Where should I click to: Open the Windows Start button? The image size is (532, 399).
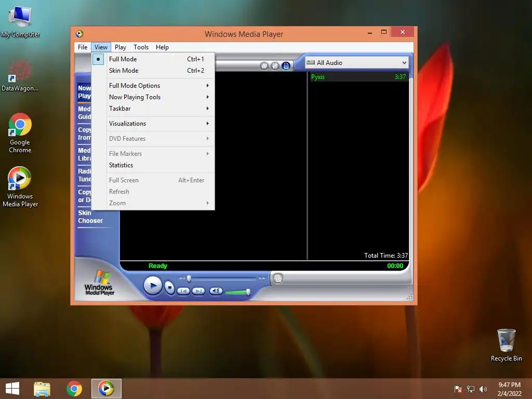coord(12,389)
